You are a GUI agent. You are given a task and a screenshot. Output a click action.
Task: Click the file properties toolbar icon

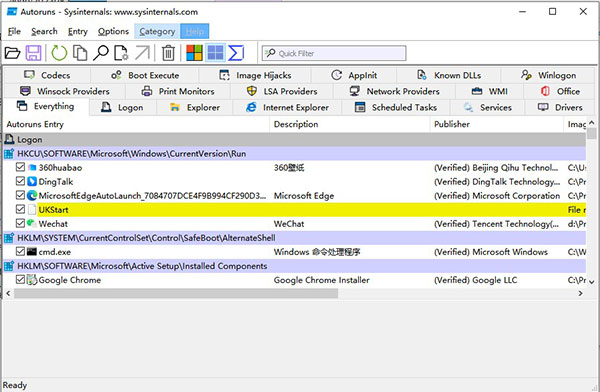coord(121,53)
